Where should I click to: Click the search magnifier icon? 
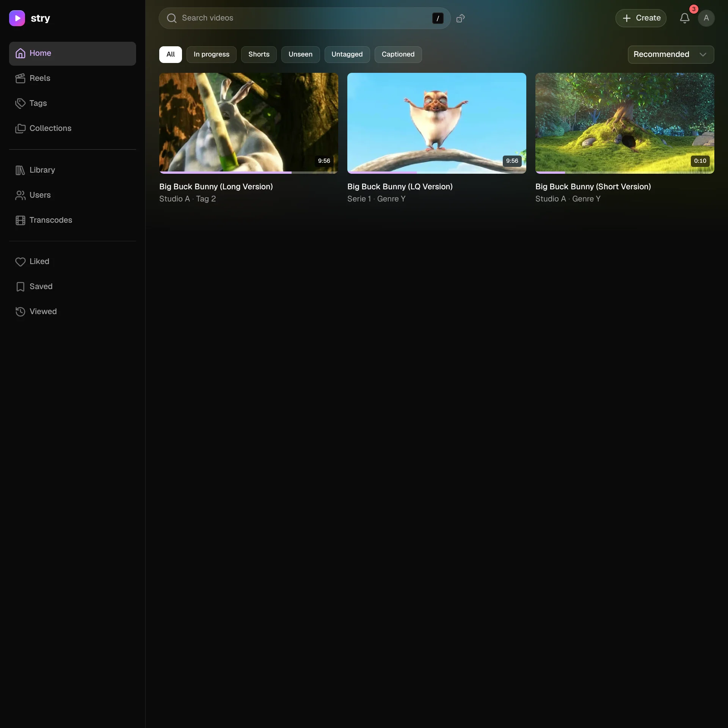tap(172, 18)
